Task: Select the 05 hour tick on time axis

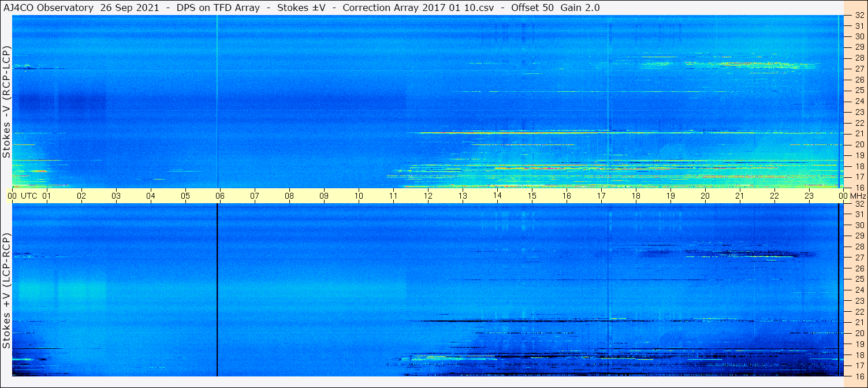Action: [x=185, y=196]
